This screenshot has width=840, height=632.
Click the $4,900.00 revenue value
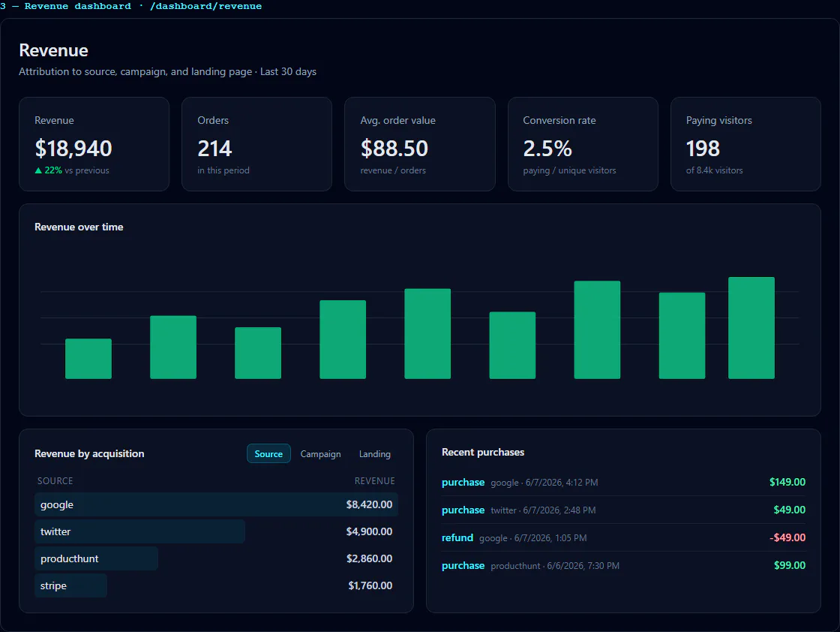click(369, 531)
